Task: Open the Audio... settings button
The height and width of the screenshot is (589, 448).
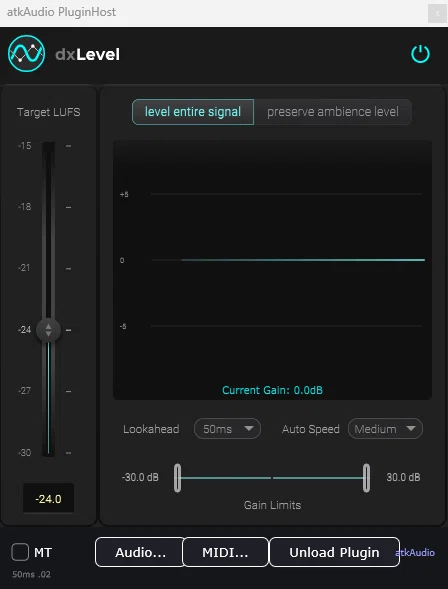Action: (x=140, y=552)
